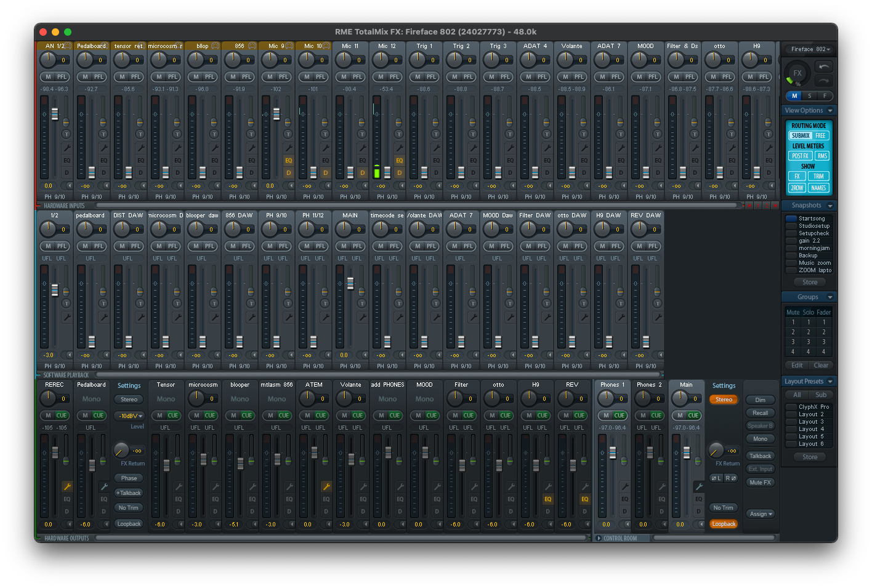Open Dynamics (D) on Mic 10 channel
The width and height of the screenshot is (872, 588).
click(x=325, y=173)
